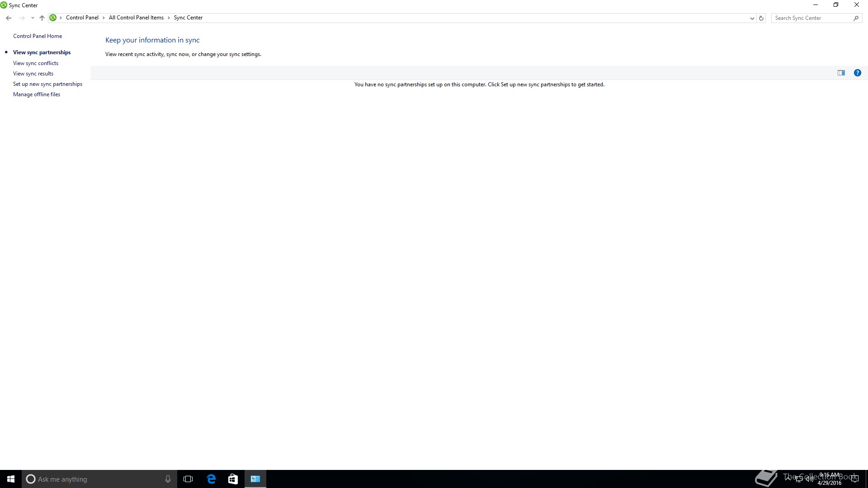The width and height of the screenshot is (868, 488).
Task: Click the Refresh address bar icon
Action: click(761, 18)
